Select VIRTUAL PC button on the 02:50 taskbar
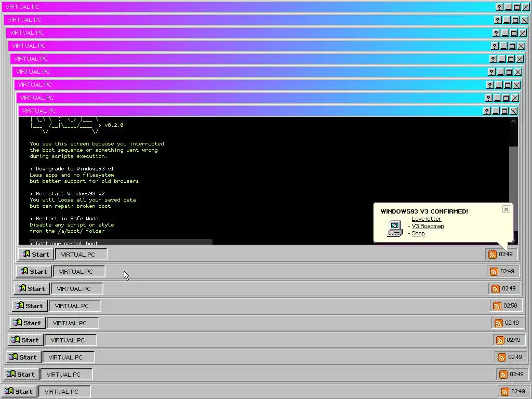This screenshot has height=399, width=532. point(75,305)
